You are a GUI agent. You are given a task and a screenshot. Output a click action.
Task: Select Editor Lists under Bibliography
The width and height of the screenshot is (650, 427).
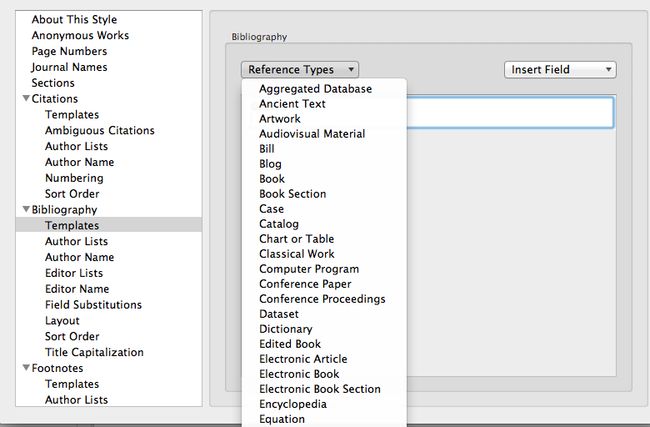74,273
